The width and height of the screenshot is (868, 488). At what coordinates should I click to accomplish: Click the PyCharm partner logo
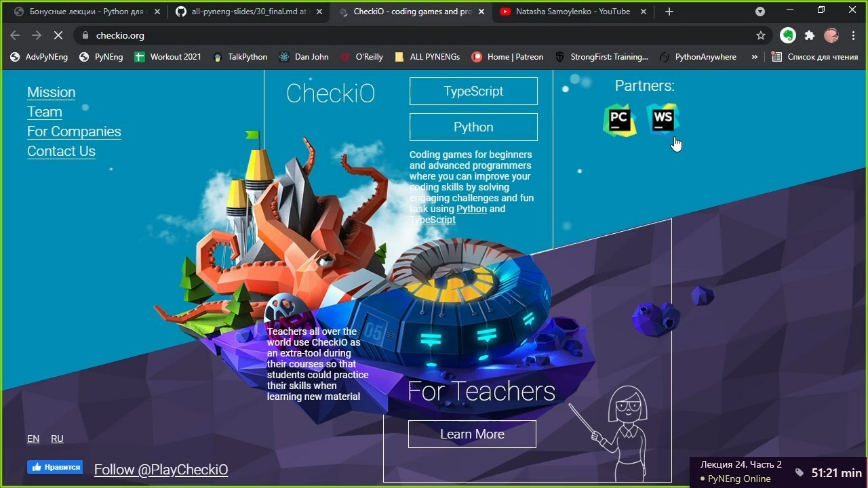click(620, 121)
